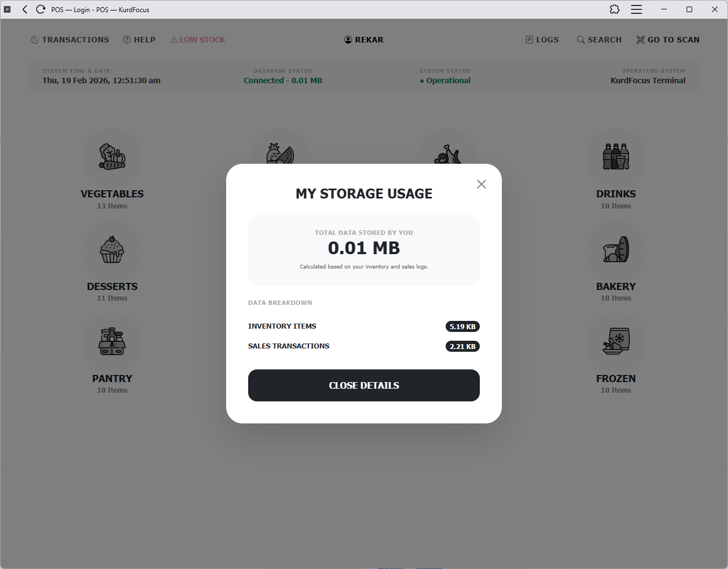The image size is (728, 569).
Task: Open the Logs page
Action: [x=542, y=40]
